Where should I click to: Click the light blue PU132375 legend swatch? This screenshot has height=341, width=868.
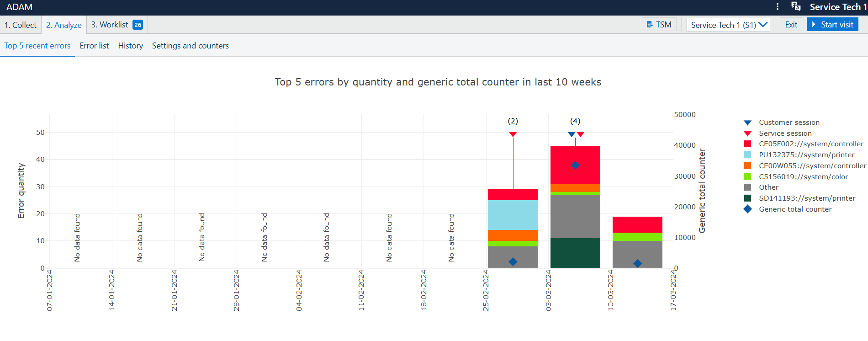point(747,155)
